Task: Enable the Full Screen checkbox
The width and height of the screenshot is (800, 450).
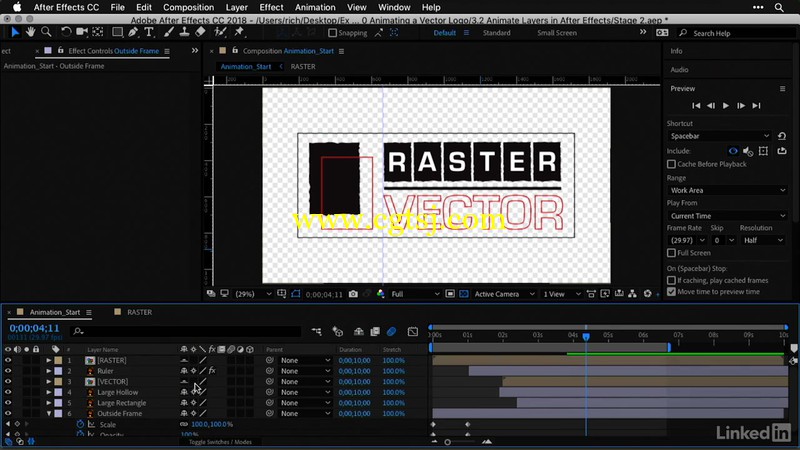Action: coord(671,253)
